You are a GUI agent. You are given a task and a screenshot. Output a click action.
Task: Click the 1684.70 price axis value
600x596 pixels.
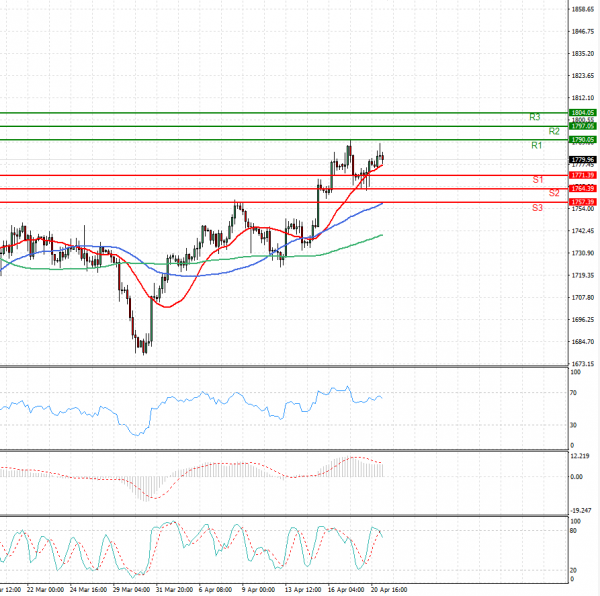[583, 342]
